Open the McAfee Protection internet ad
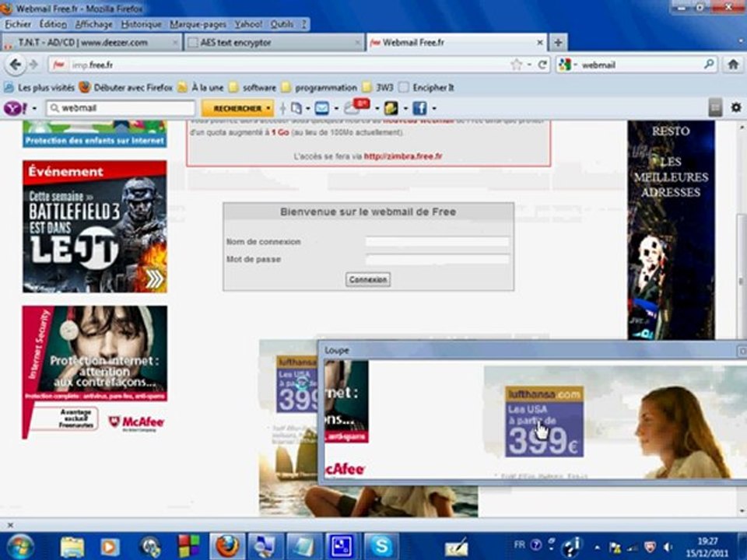Screen dimensions: 747x560 [x=94, y=372]
